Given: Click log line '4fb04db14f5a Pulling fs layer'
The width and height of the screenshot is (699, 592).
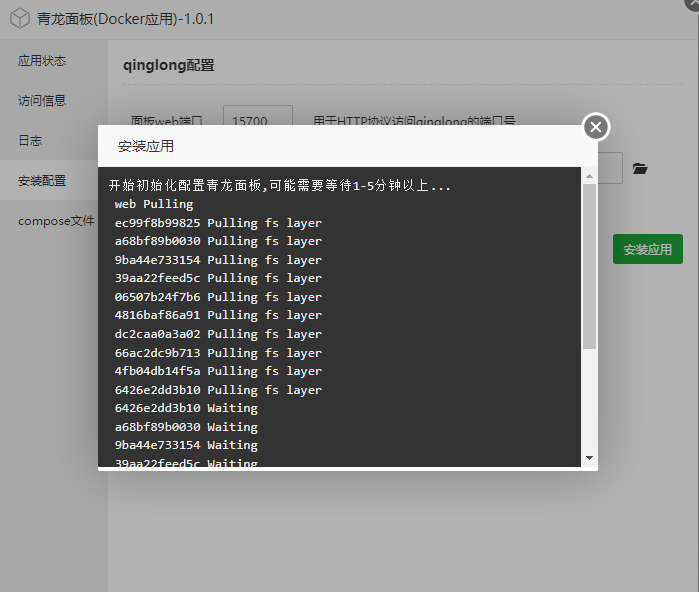Looking at the screenshot, I should pos(218,371).
